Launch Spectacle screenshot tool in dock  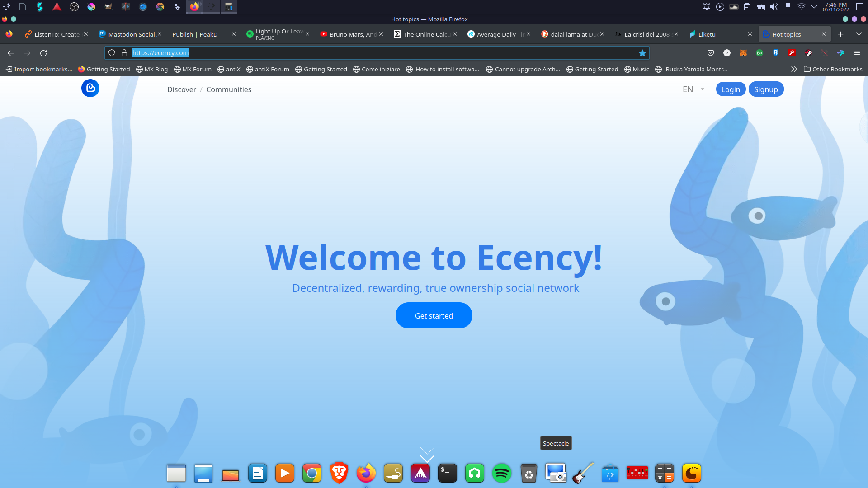(x=556, y=473)
